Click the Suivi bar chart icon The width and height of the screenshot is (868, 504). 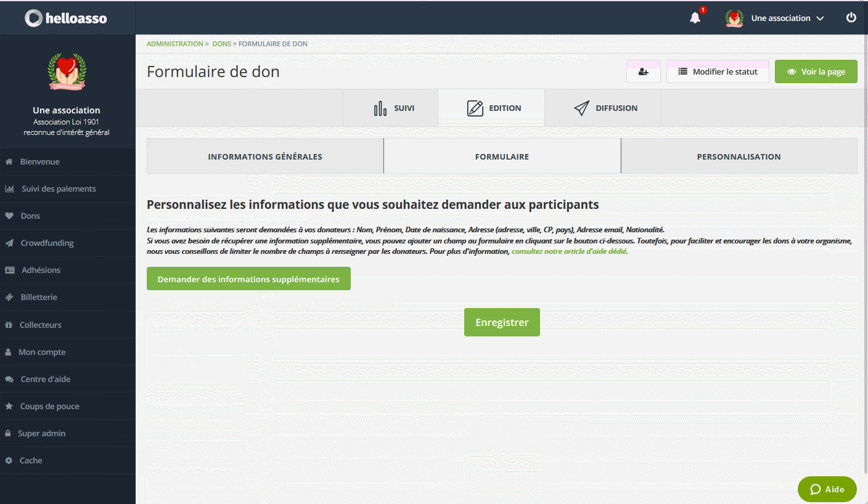pyautogui.click(x=380, y=108)
